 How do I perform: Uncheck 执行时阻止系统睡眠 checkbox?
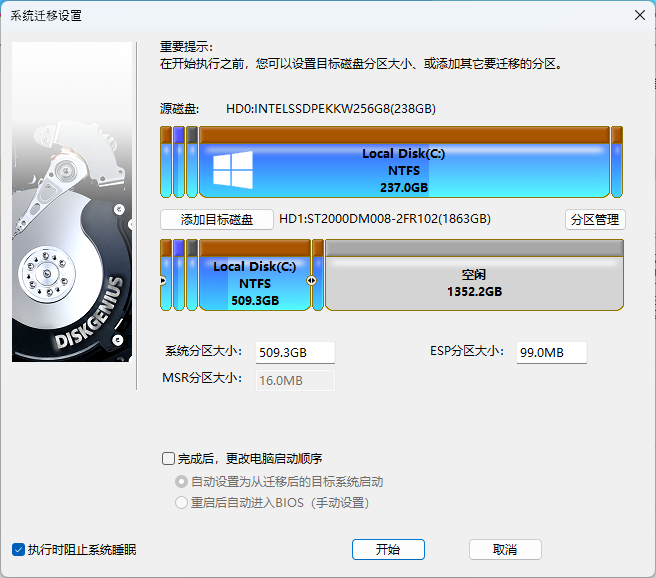(18, 549)
